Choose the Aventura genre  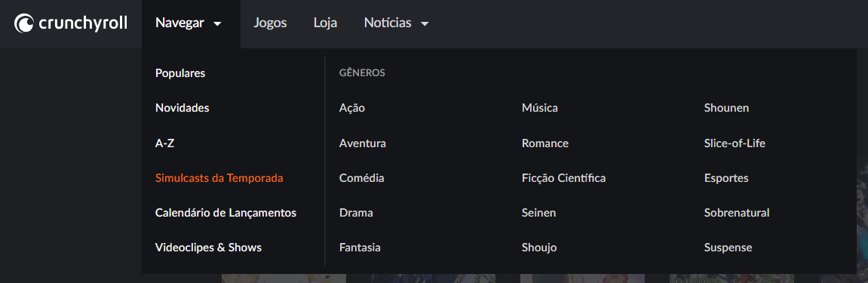point(363,143)
